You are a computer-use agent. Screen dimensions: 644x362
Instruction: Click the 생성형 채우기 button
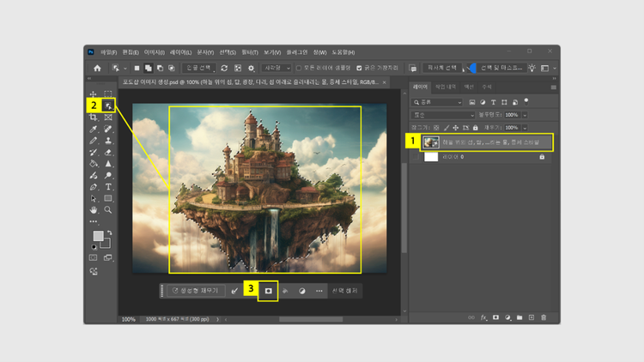(195, 291)
